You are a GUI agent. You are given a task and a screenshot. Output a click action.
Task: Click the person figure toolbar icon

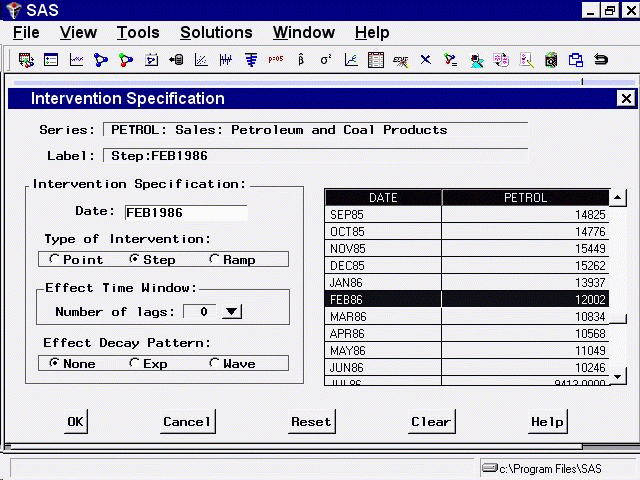tap(476, 61)
